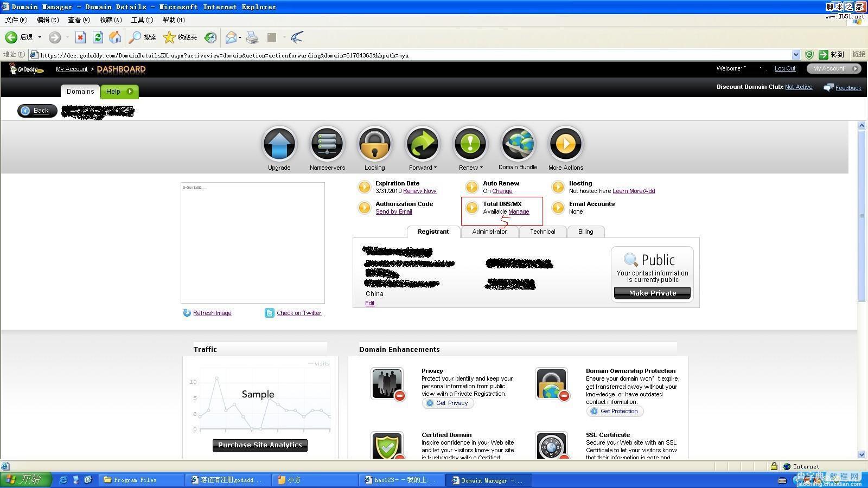Click the Upgrade blue arrow icon
The height and width of the screenshot is (488, 868).
pos(279,144)
